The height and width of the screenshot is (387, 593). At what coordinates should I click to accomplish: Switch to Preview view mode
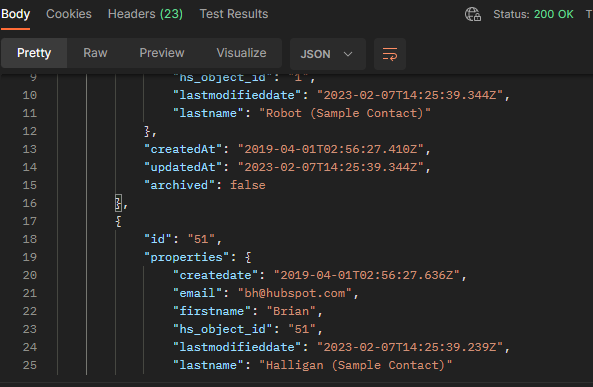tap(162, 53)
